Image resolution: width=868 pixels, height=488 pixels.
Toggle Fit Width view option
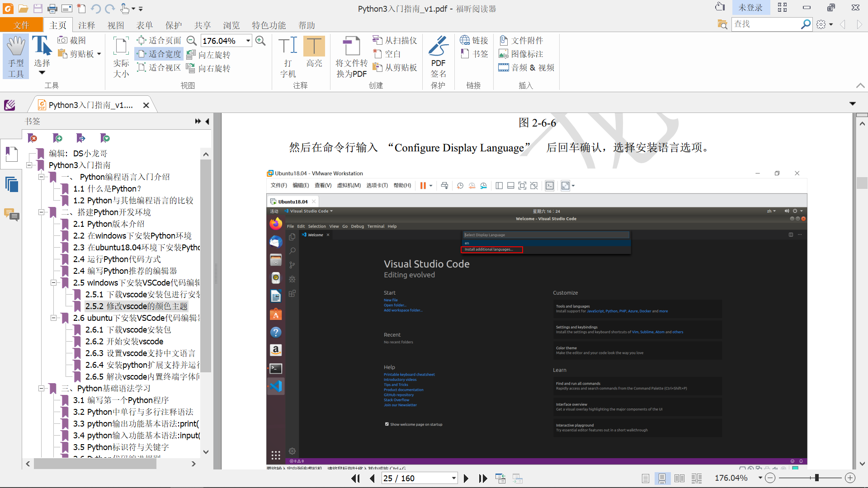click(x=159, y=54)
